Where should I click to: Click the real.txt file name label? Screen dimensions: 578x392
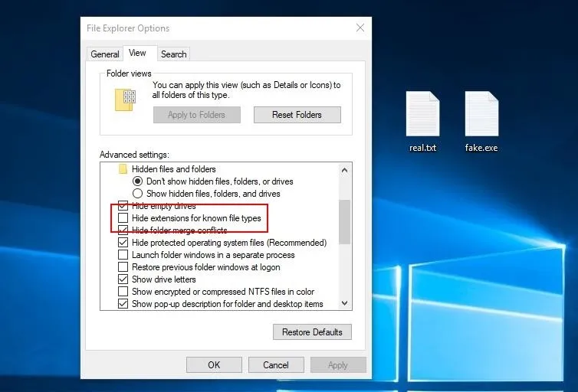tap(423, 148)
